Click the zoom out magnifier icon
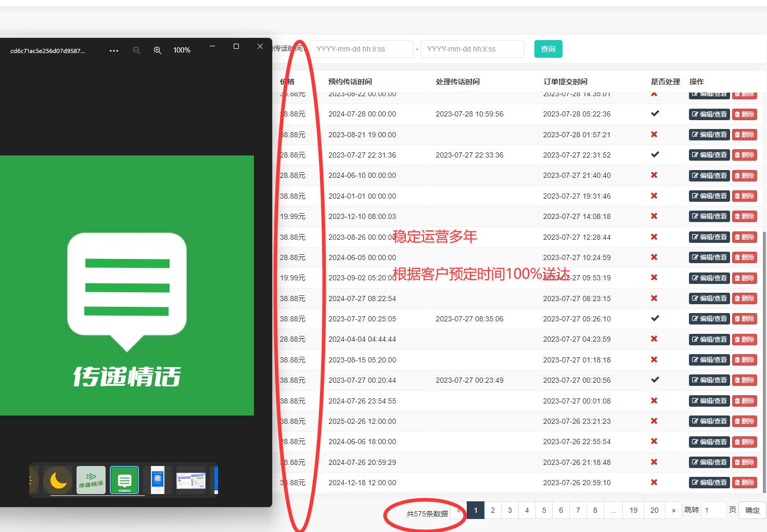Screen dimensions: 767x532 (x=137, y=50)
